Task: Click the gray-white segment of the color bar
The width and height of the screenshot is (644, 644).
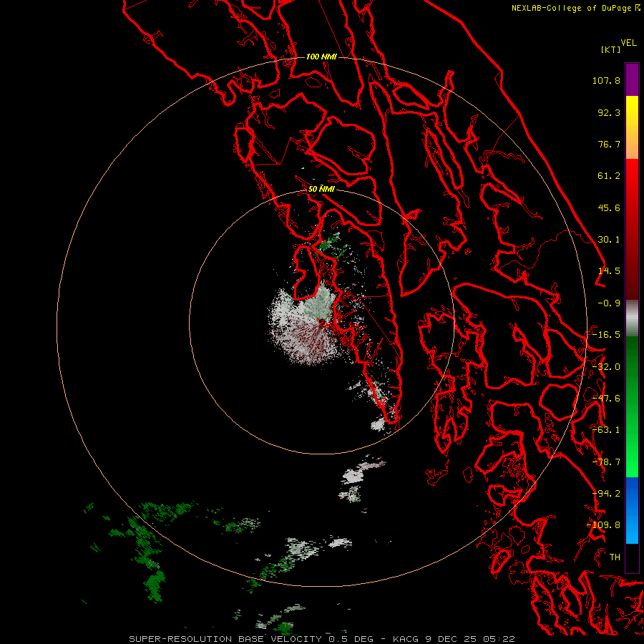Action: [x=632, y=318]
